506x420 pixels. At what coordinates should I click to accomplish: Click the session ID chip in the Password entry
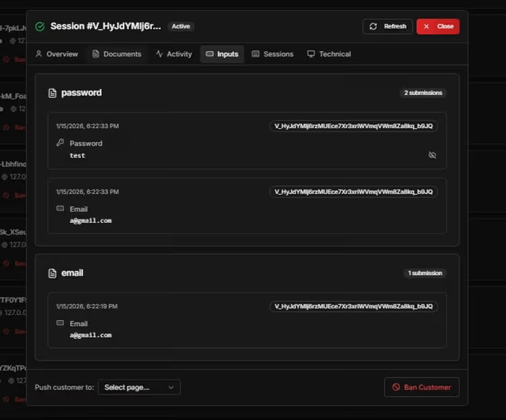(354, 126)
